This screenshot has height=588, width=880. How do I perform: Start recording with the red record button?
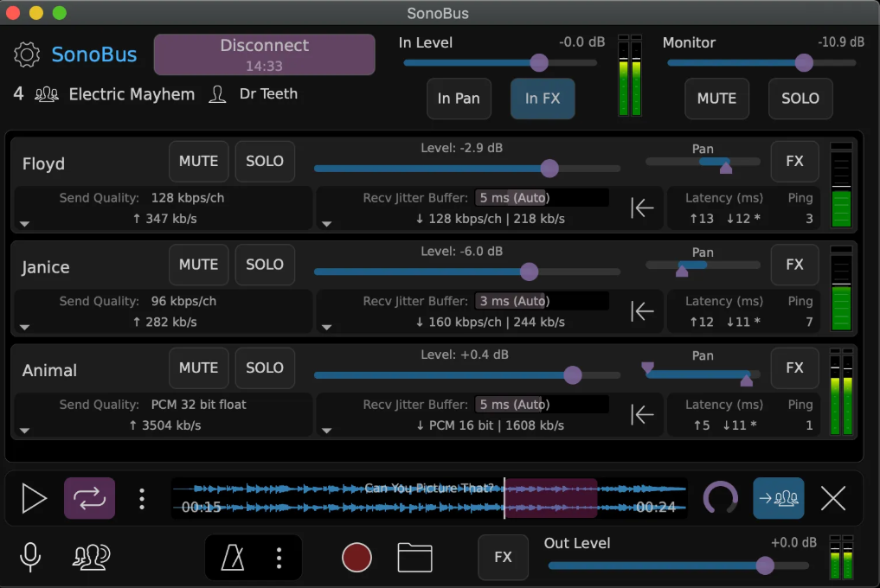pos(356,558)
